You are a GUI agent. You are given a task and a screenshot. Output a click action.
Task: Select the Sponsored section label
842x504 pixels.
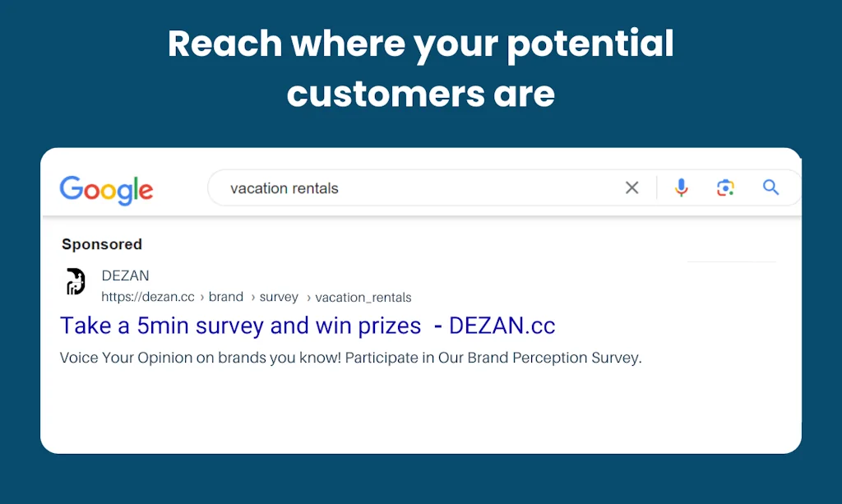pos(101,244)
